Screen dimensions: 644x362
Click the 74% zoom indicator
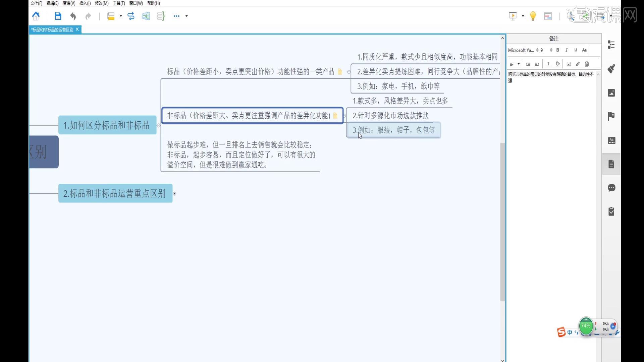(x=586, y=326)
